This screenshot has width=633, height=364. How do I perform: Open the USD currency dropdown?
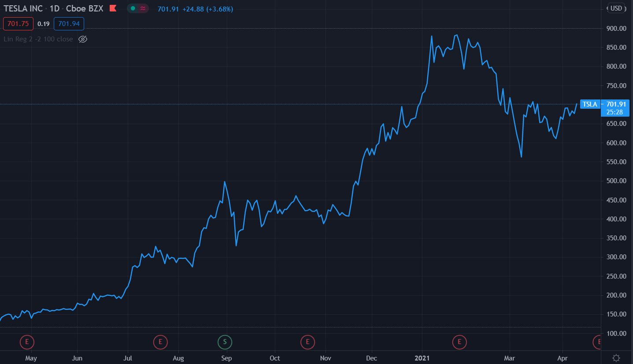[616, 8]
